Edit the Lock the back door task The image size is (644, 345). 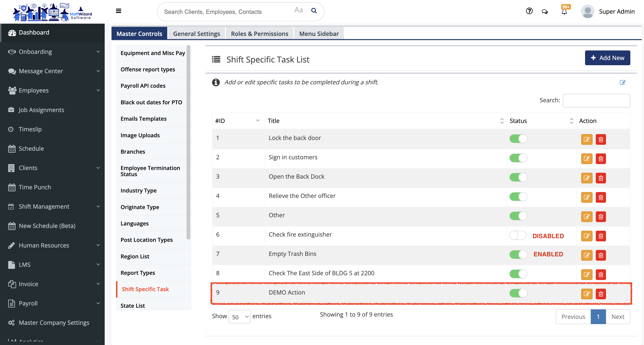[586, 139]
